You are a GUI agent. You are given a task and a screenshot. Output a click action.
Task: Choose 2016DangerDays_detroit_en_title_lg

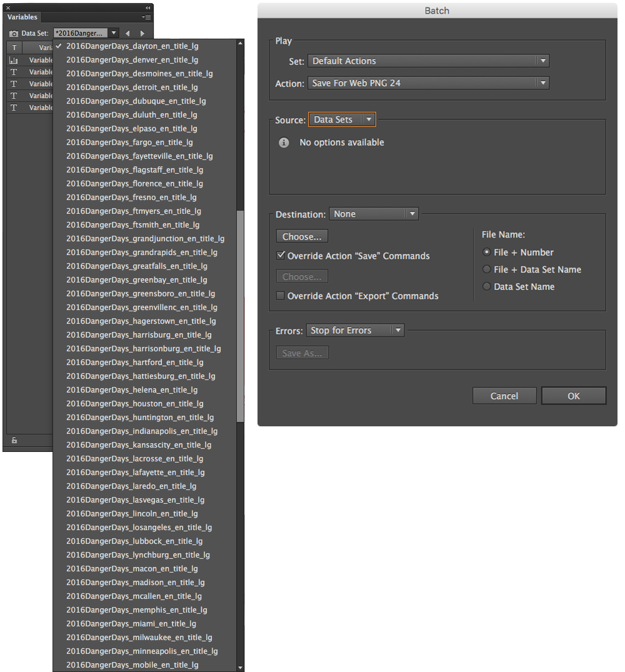tap(144, 87)
